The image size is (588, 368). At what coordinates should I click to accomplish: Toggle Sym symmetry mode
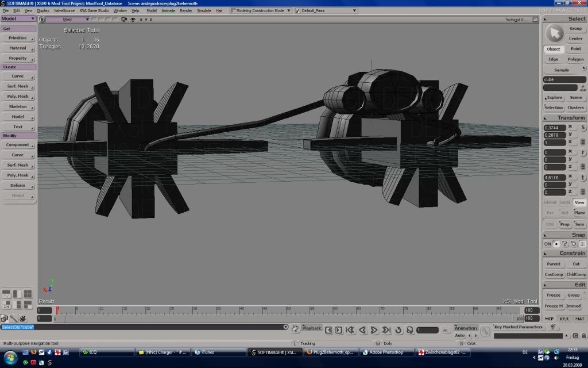pos(580,224)
